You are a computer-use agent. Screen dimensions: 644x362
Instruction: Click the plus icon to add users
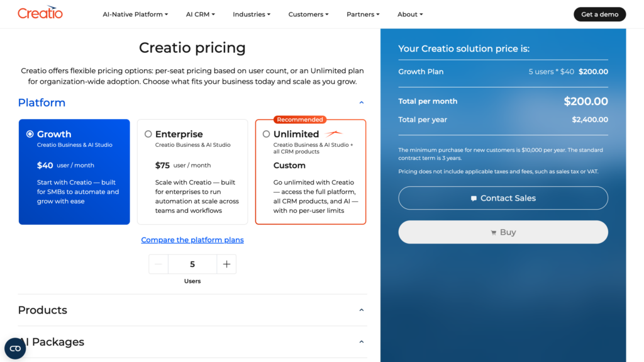pos(226,264)
